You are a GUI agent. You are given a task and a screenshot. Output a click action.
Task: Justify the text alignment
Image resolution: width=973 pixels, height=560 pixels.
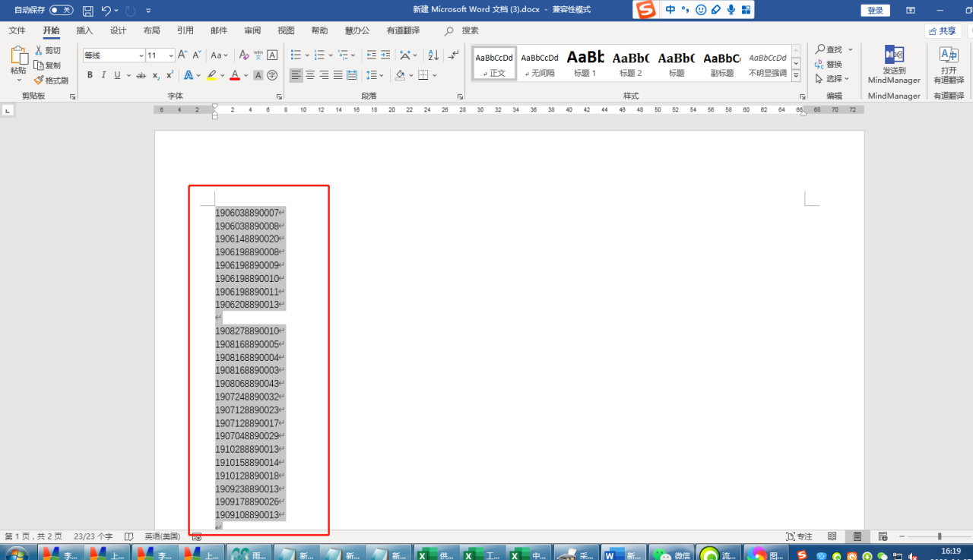click(x=338, y=75)
